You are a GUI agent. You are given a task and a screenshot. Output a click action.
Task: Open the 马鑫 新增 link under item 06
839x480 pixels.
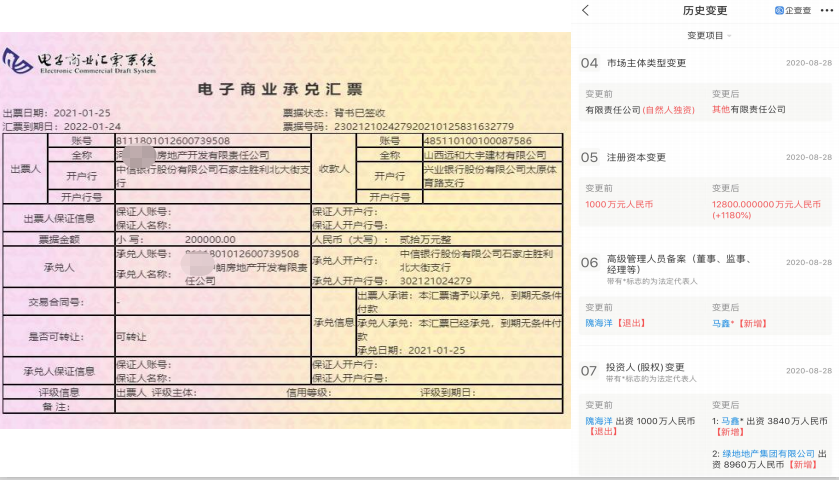click(x=740, y=323)
